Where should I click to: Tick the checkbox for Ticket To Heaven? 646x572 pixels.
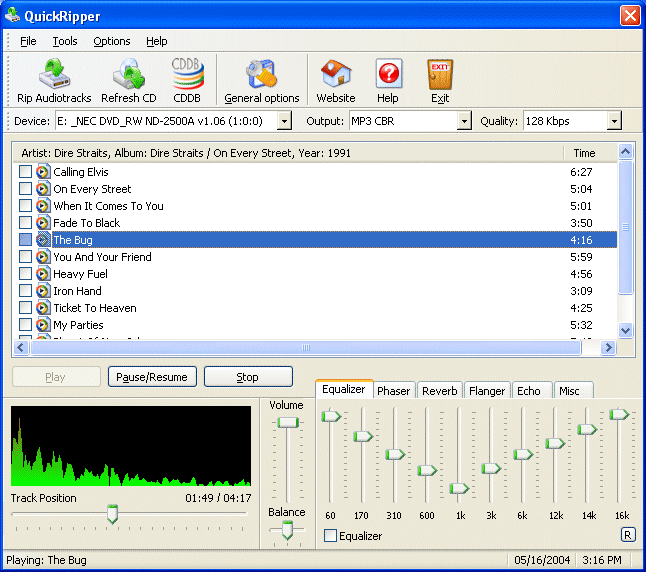[x=25, y=308]
